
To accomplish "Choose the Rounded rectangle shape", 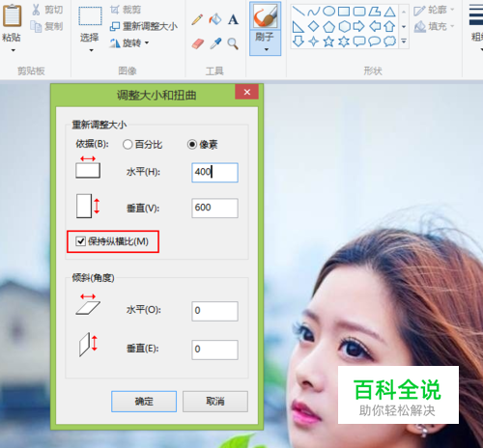I will 359,12.
